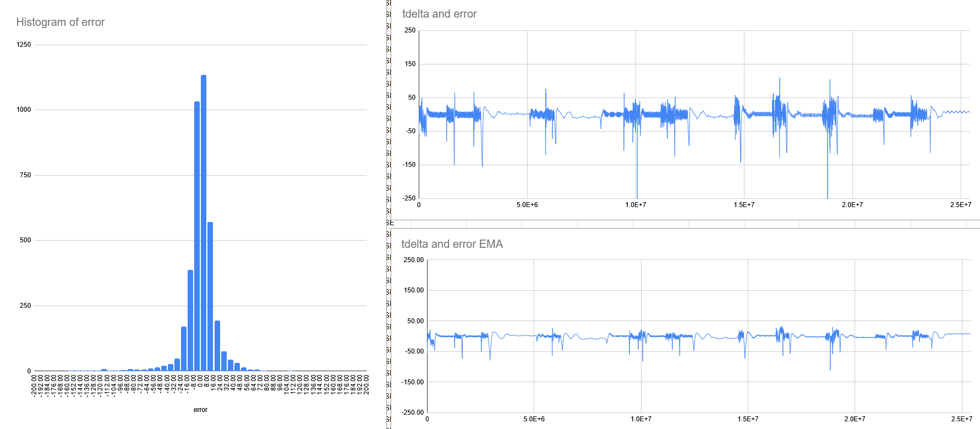
Task: Click the 50 y-axis label in tdelta and error chart
Action: (412, 97)
